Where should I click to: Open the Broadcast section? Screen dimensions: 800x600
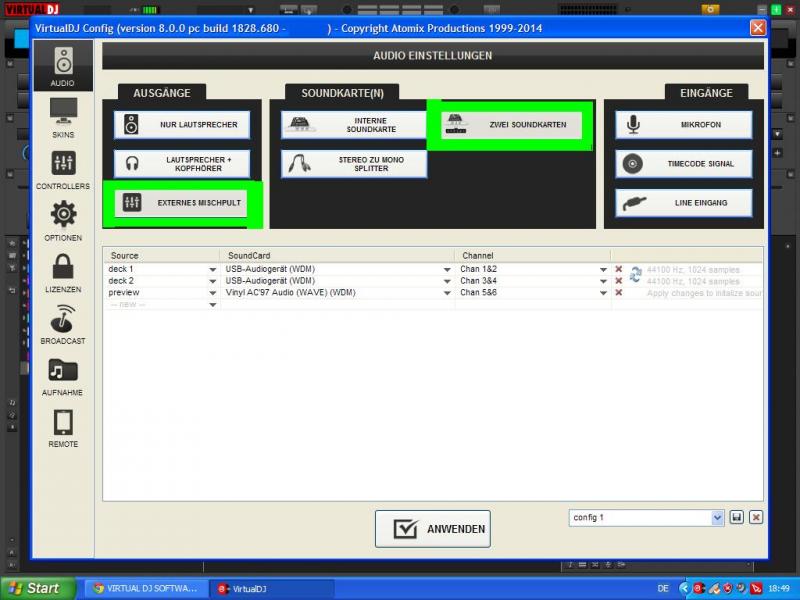tap(63, 324)
